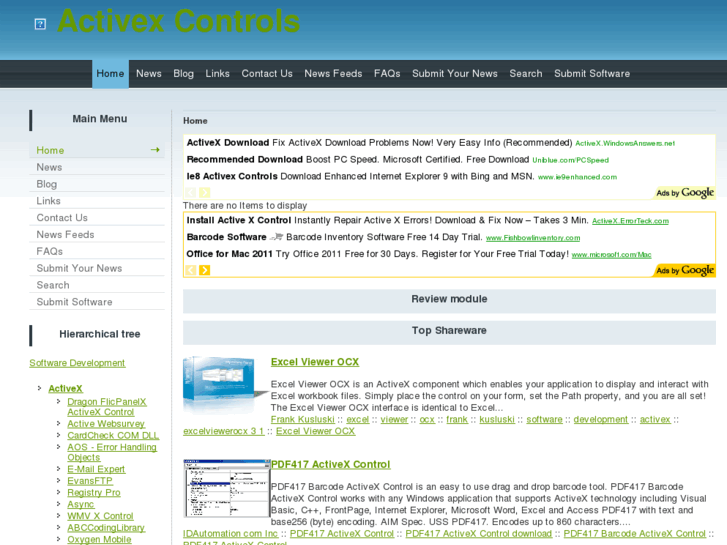Open the Excel Viewer OCX box thumbnail
The width and height of the screenshot is (727, 545).
[x=225, y=384]
